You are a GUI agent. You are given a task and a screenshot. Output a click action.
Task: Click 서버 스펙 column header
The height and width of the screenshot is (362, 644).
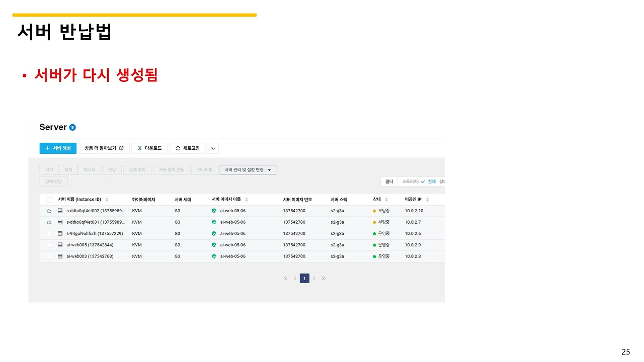(x=339, y=200)
